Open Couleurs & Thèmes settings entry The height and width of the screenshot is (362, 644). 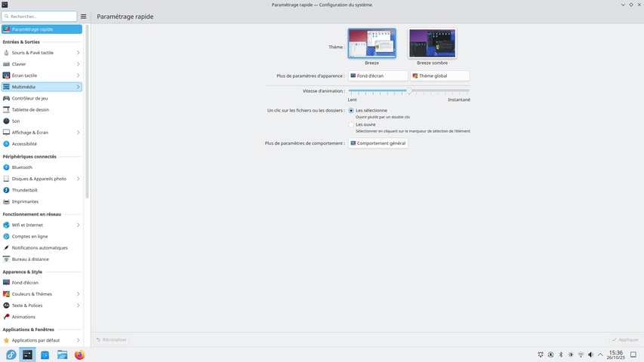pyautogui.click(x=42, y=294)
